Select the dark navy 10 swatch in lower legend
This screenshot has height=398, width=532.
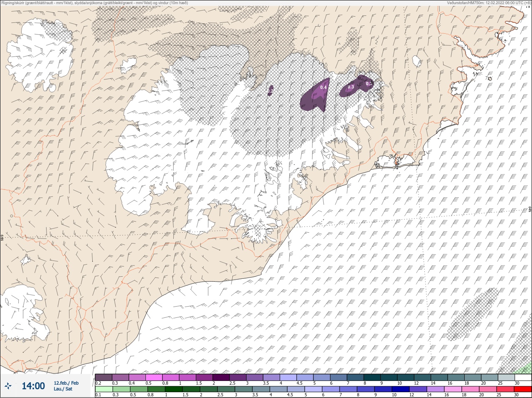pyautogui.click(x=401, y=389)
